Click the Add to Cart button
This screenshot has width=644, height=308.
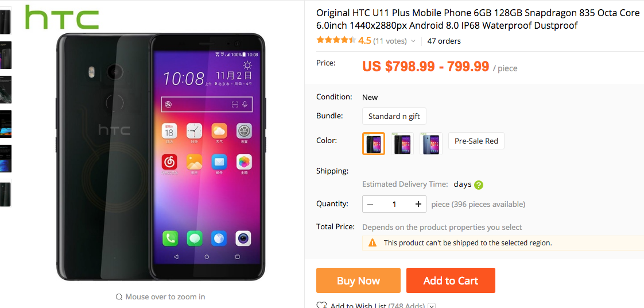tap(451, 280)
